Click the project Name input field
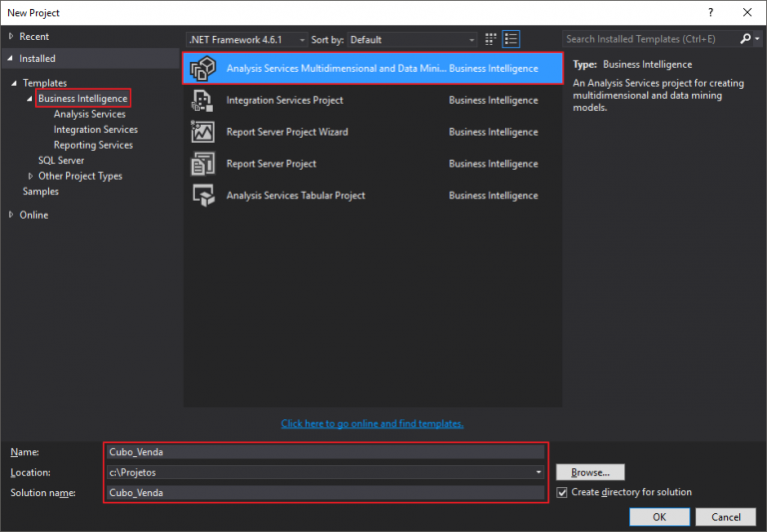 (325, 451)
